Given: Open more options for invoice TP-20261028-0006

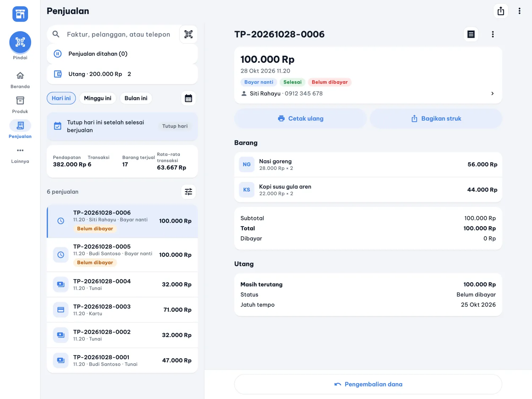Looking at the screenshot, I should point(493,34).
